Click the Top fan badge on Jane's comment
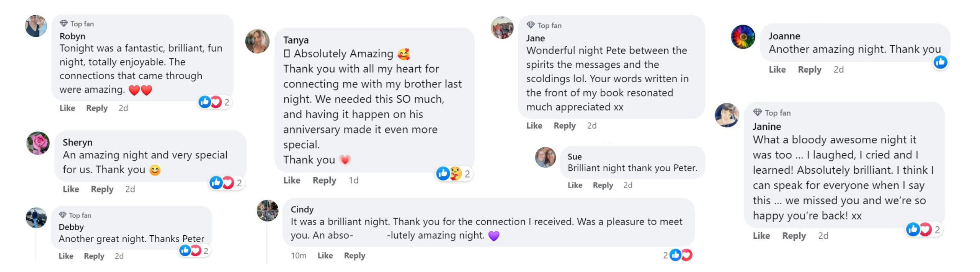 pyautogui.click(x=544, y=25)
